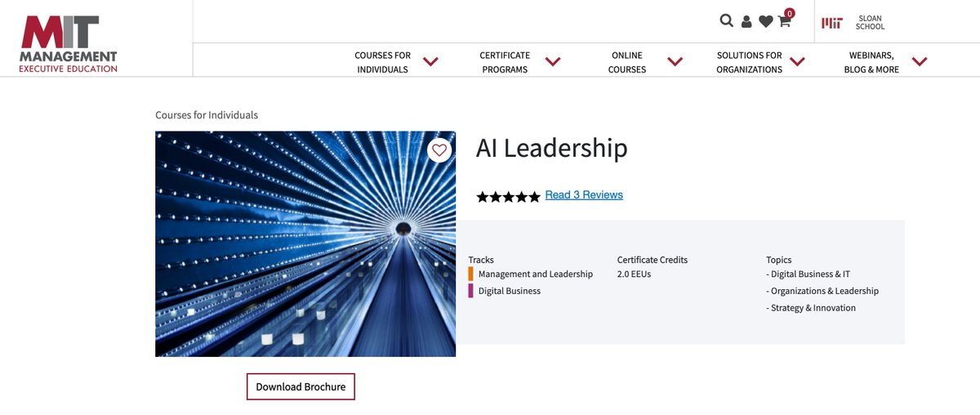Select Digital Business track
This screenshot has height=415, width=980.
510,290
